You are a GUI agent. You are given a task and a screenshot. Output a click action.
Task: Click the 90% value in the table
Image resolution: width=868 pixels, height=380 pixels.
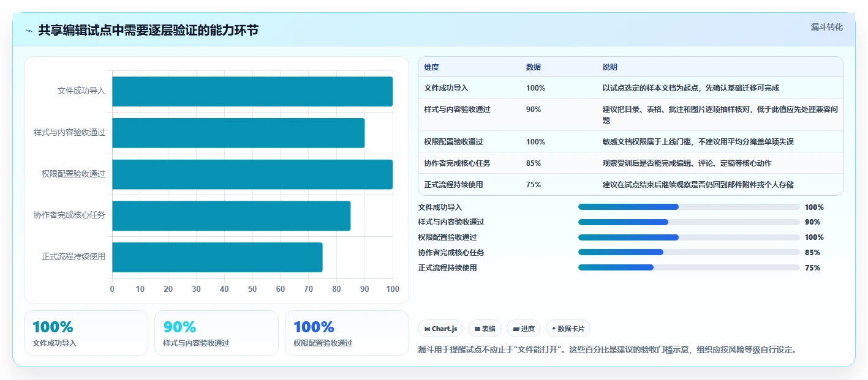534,110
